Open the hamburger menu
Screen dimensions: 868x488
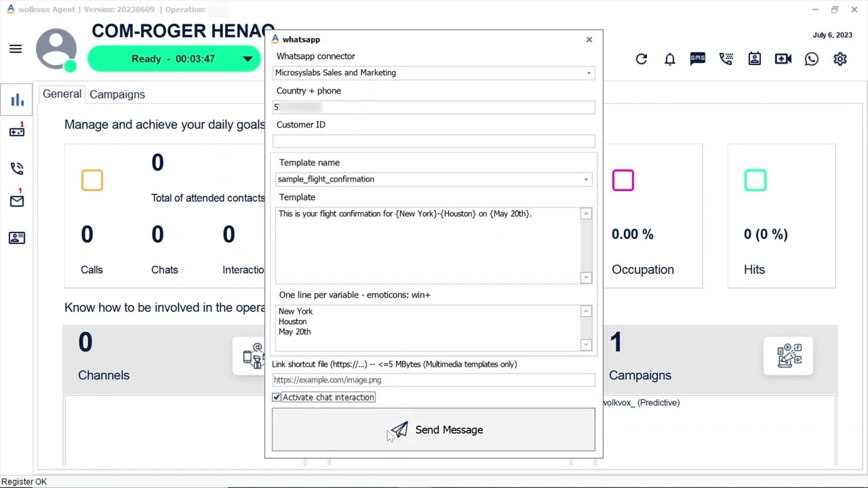coord(16,49)
